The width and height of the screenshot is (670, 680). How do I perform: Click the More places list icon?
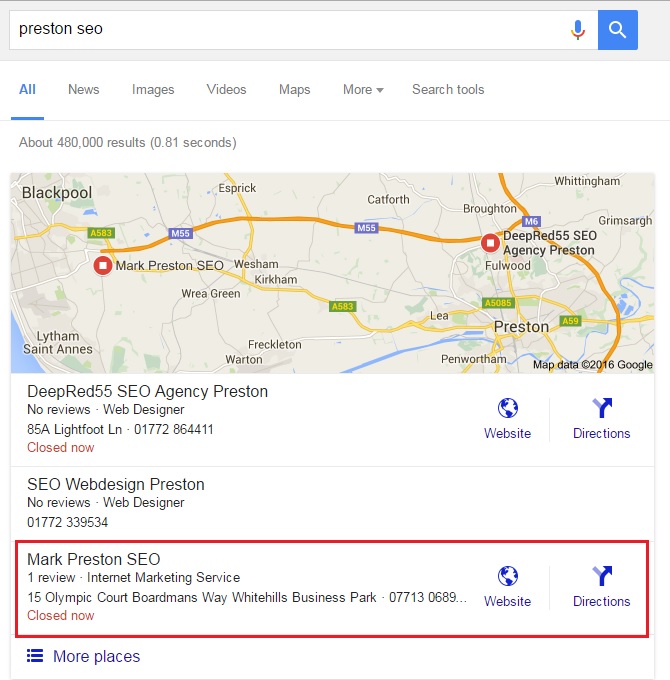pos(36,656)
